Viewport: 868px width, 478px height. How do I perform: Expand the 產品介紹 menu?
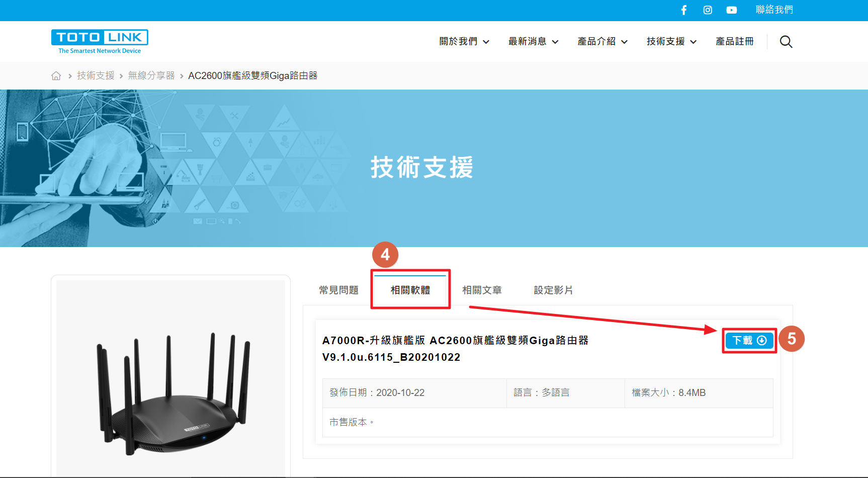(x=602, y=41)
